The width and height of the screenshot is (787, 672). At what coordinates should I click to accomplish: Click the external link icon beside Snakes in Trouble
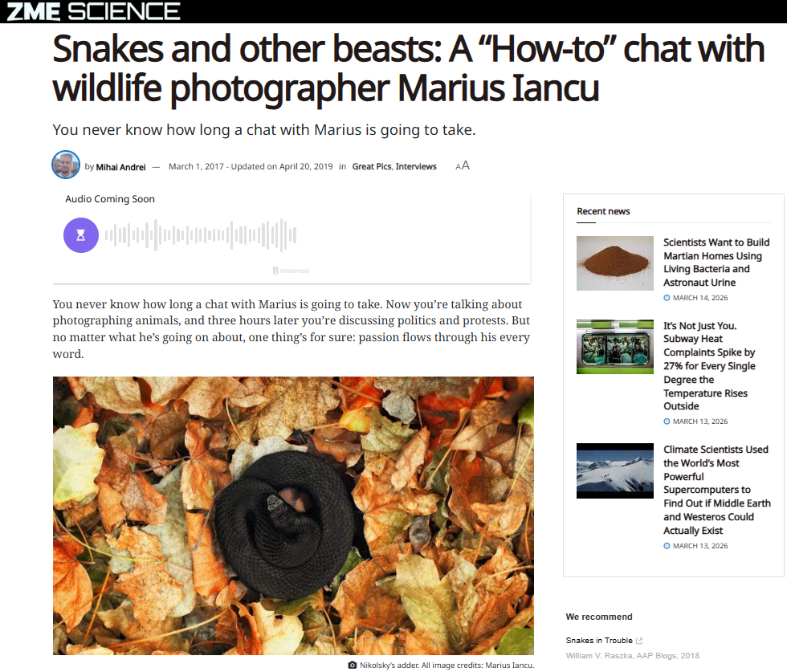pos(639,641)
